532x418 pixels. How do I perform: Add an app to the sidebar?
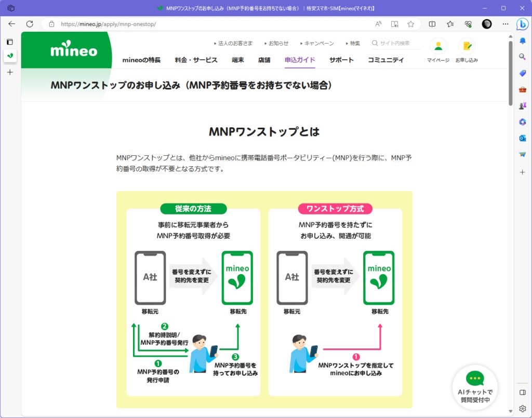pos(523,172)
